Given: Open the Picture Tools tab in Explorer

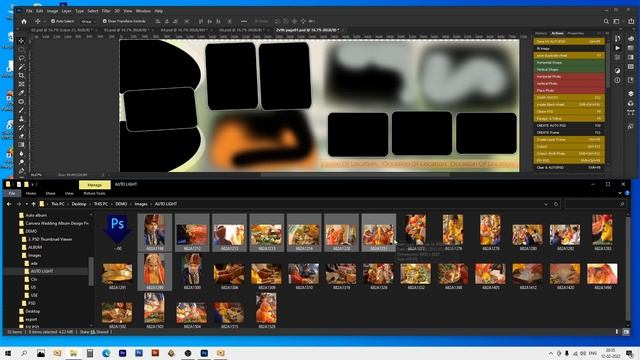Looking at the screenshot, I should coord(94,193).
